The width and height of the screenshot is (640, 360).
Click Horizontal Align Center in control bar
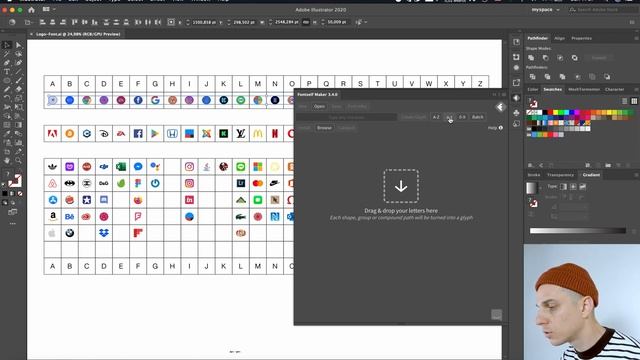53,22
